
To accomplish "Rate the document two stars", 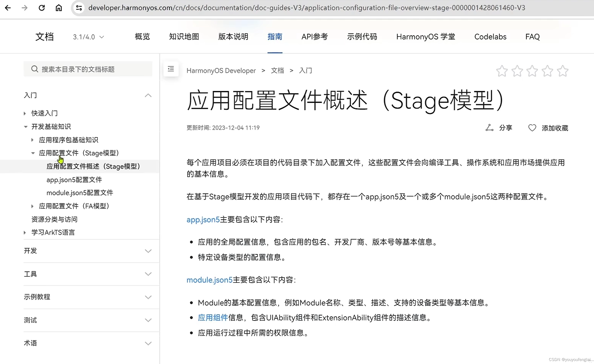I will 517,71.
